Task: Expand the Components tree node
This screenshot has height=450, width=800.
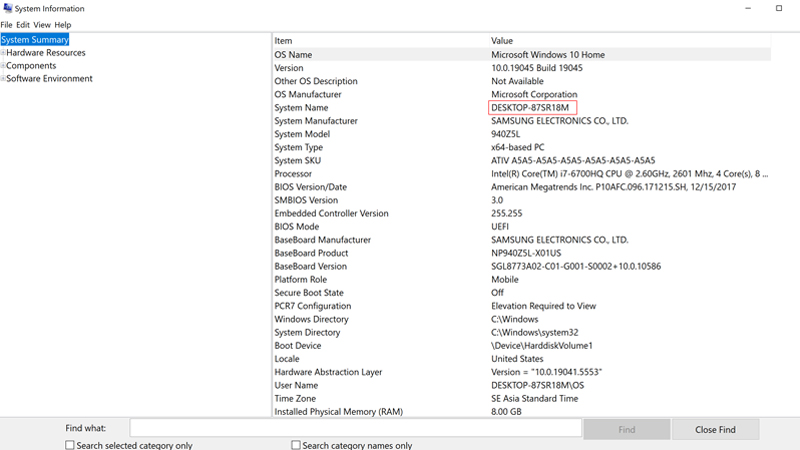Action: click(x=3, y=66)
